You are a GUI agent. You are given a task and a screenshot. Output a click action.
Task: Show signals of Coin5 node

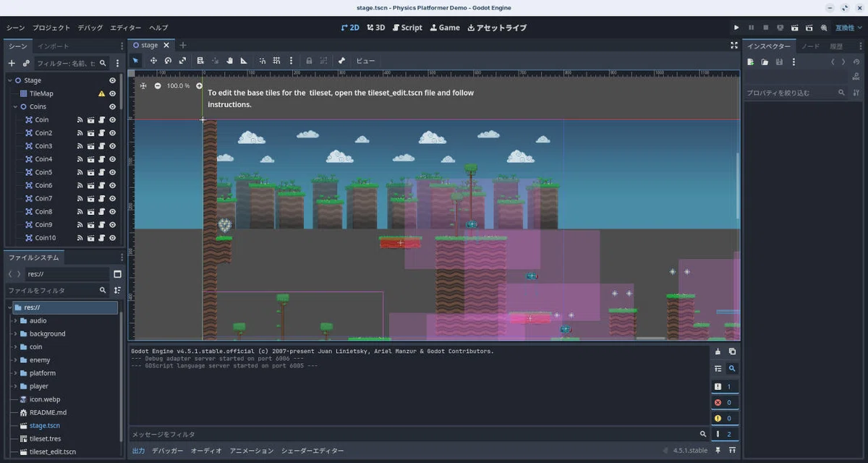click(80, 172)
